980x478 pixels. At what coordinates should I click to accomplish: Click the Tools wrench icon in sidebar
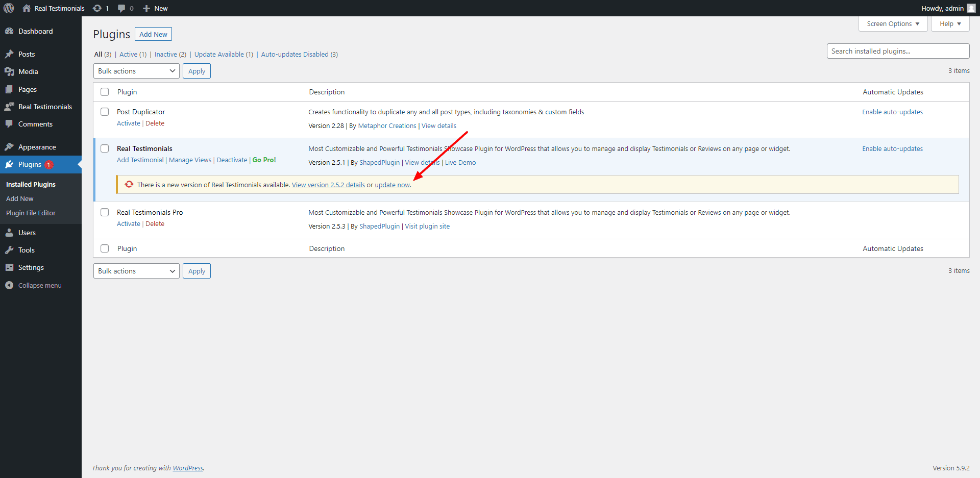(x=9, y=250)
